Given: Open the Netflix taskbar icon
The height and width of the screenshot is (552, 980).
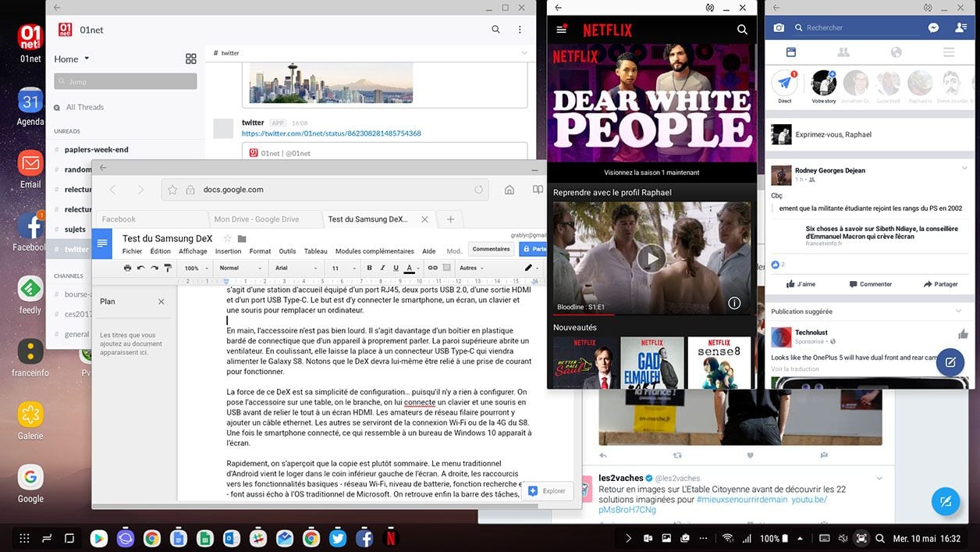Looking at the screenshot, I should (x=391, y=538).
